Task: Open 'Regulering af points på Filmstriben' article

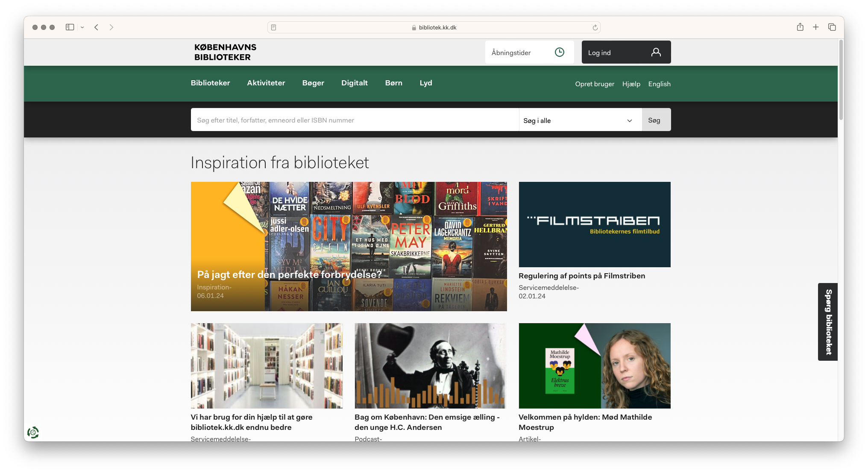Action: coord(581,276)
